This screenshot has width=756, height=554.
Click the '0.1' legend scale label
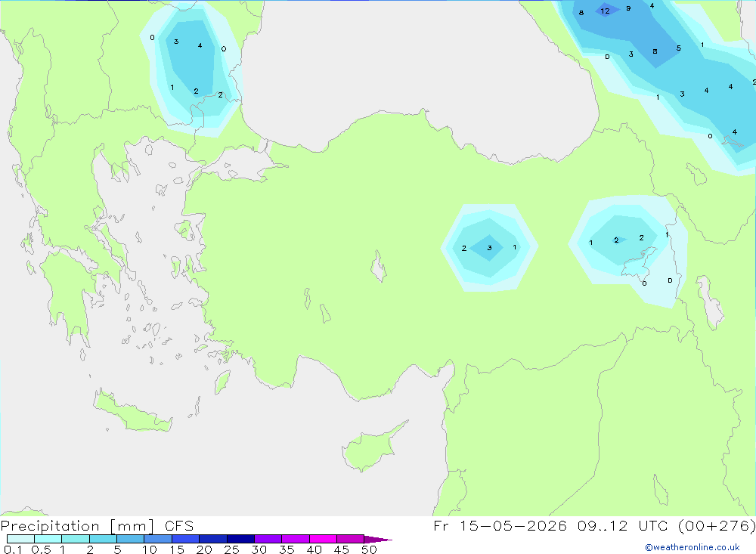point(13,549)
